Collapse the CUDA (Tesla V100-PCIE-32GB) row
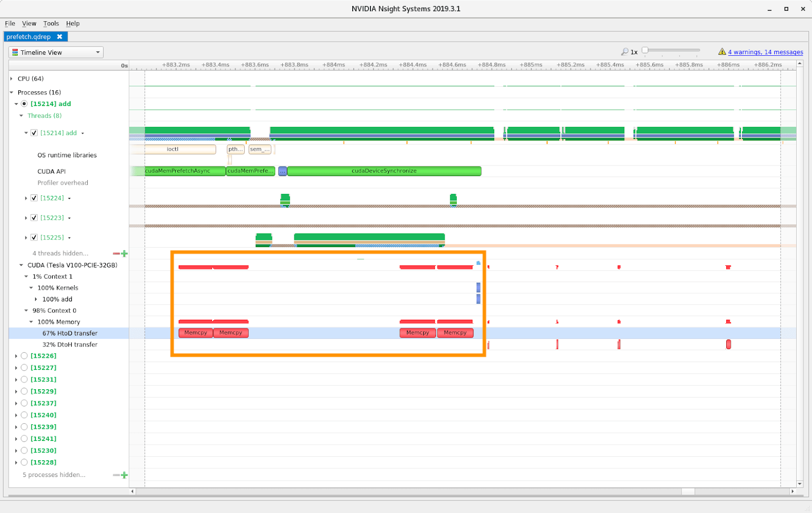Image resolution: width=812 pixels, height=513 pixels. (21, 265)
